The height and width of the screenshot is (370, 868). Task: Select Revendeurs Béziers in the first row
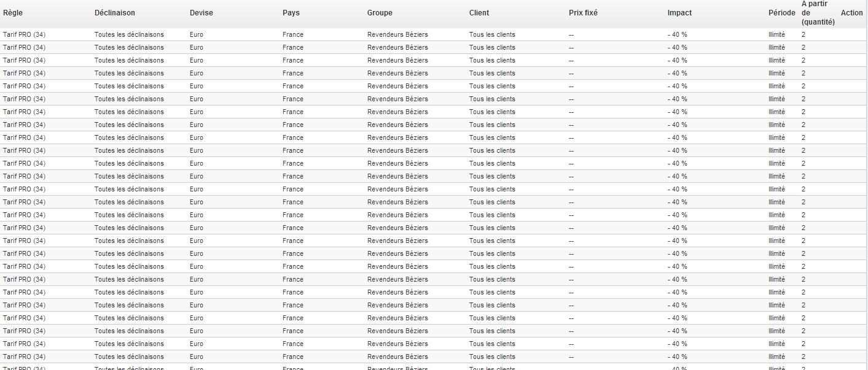(x=397, y=34)
